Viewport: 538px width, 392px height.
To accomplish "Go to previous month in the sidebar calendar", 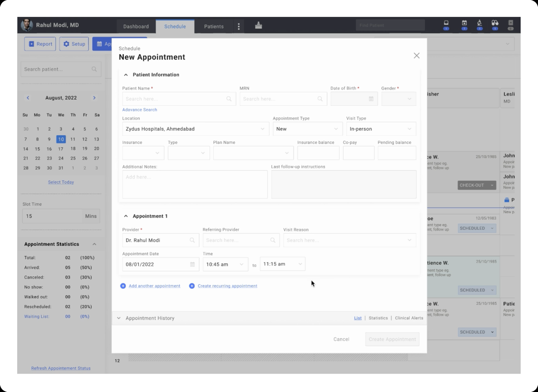I will click(x=28, y=98).
